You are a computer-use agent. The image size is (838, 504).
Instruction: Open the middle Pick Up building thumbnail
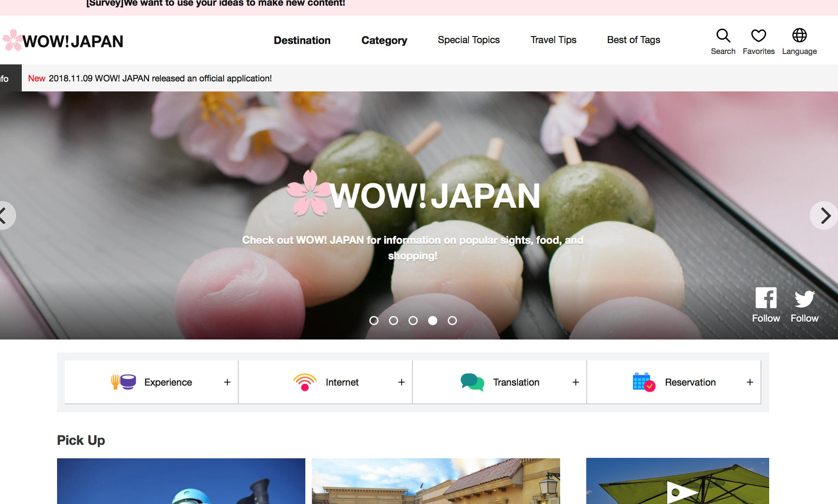[436, 481]
